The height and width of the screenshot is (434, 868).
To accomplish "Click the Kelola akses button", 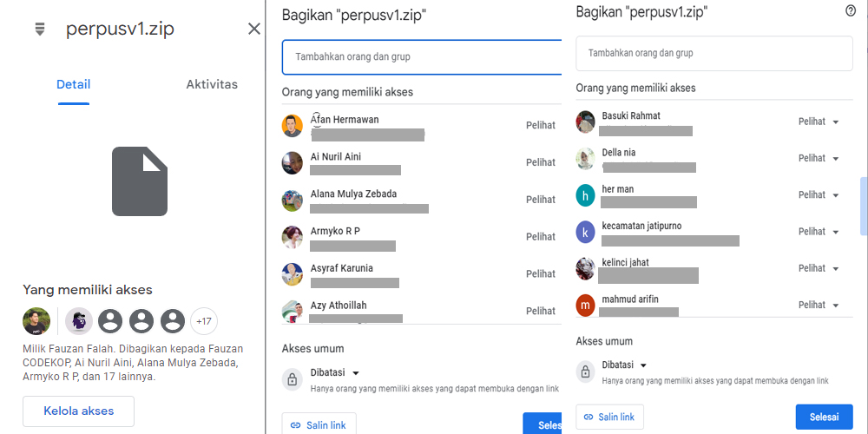I will coord(79,411).
